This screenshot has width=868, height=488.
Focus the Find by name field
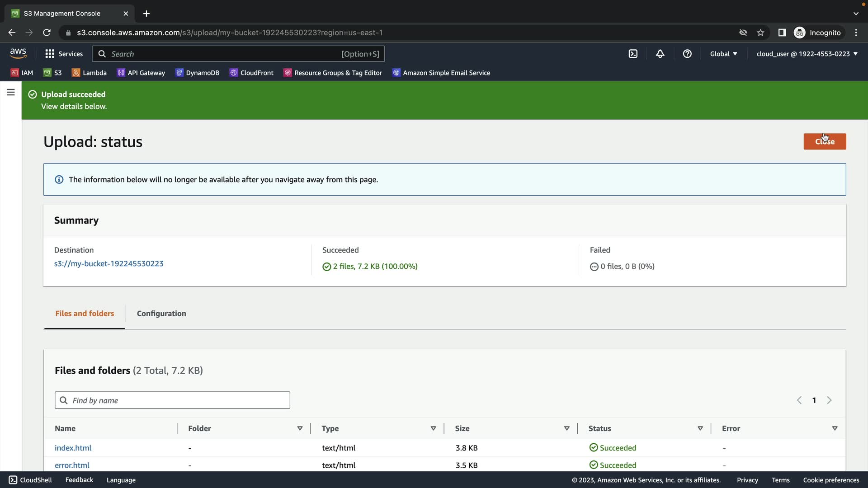(x=172, y=400)
